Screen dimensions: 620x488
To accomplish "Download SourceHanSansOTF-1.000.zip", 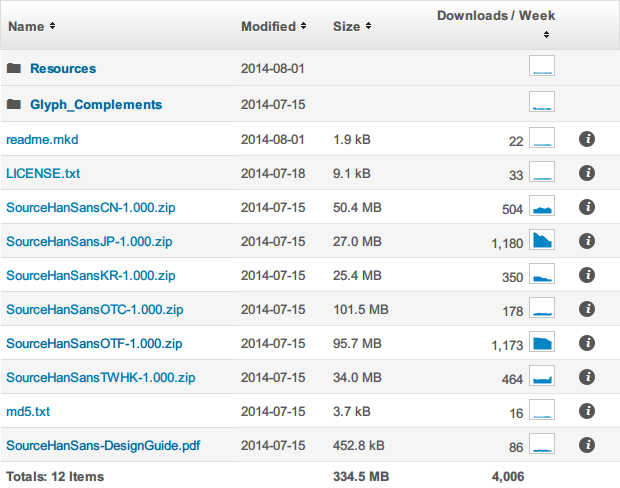I will point(94,344).
